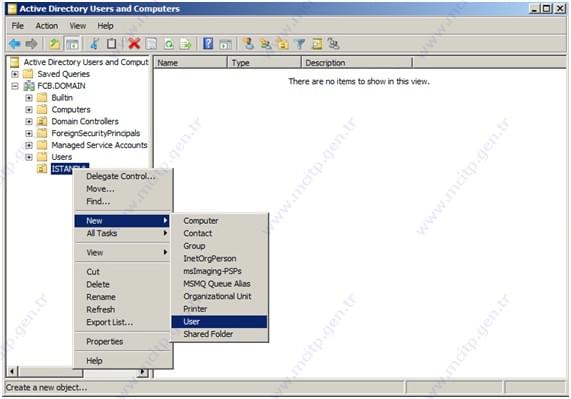Choose Cut in the context menu
This screenshot has height=399, width=571.
point(122,272)
